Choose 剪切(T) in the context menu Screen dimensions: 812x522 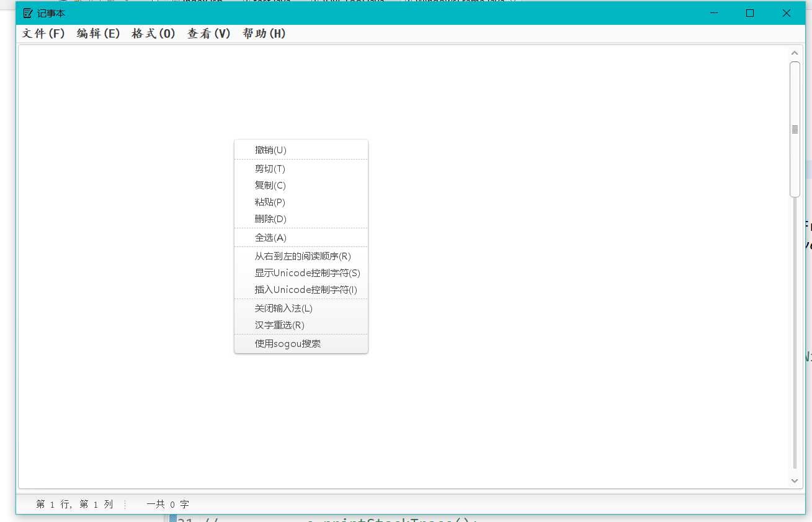coord(301,169)
